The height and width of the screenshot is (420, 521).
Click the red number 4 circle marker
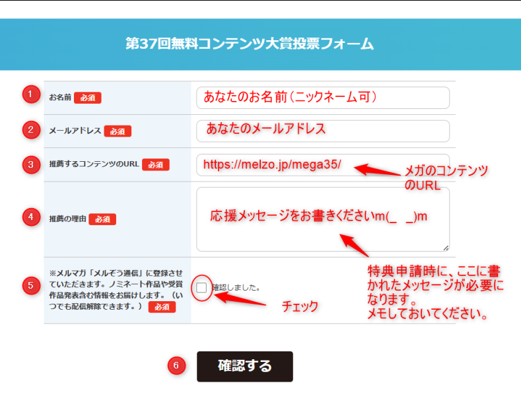click(x=30, y=217)
